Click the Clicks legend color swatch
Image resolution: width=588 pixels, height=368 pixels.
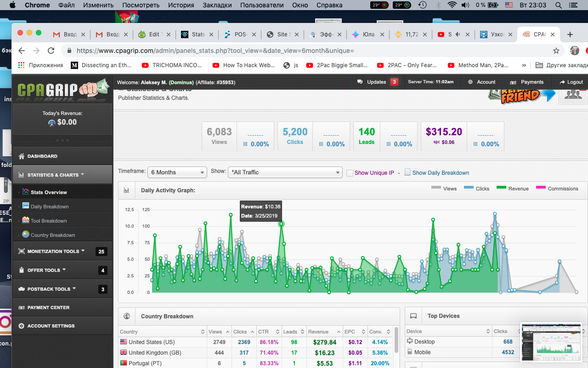click(469, 188)
